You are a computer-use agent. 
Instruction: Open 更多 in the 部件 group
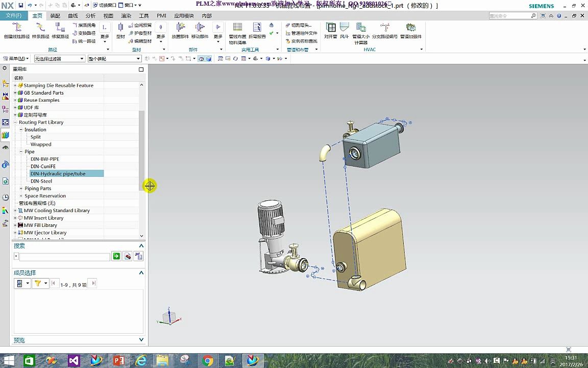pyautogui.click(x=218, y=32)
